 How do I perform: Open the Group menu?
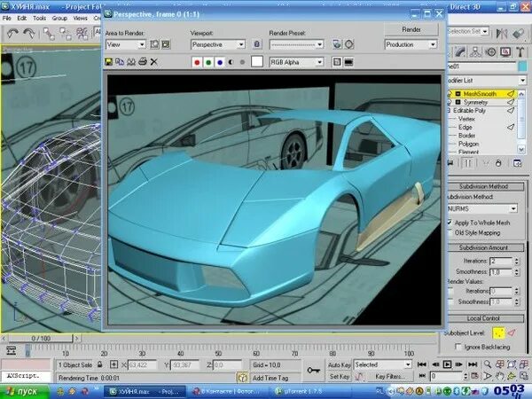(x=59, y=18)
